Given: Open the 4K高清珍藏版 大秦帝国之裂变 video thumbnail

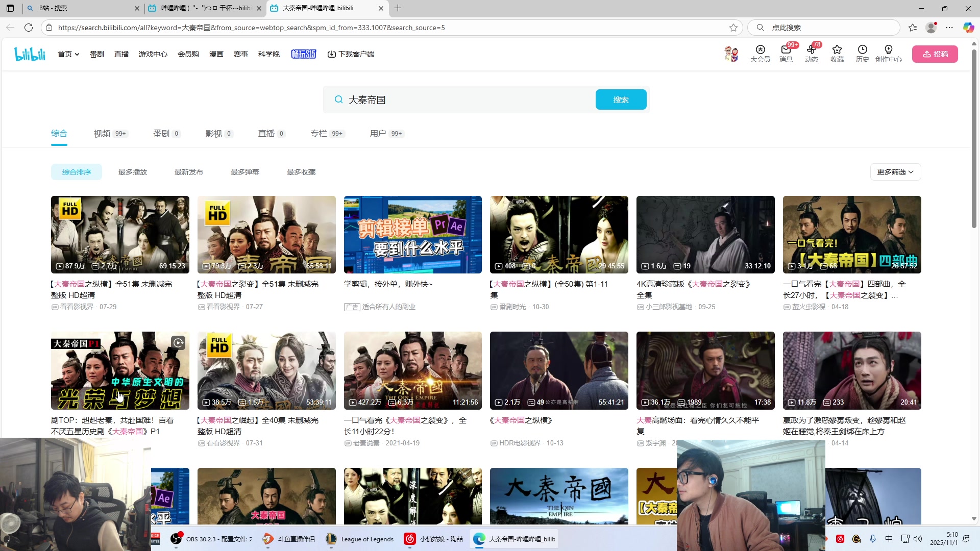Looking at the screenshot, I should [705, 234].
